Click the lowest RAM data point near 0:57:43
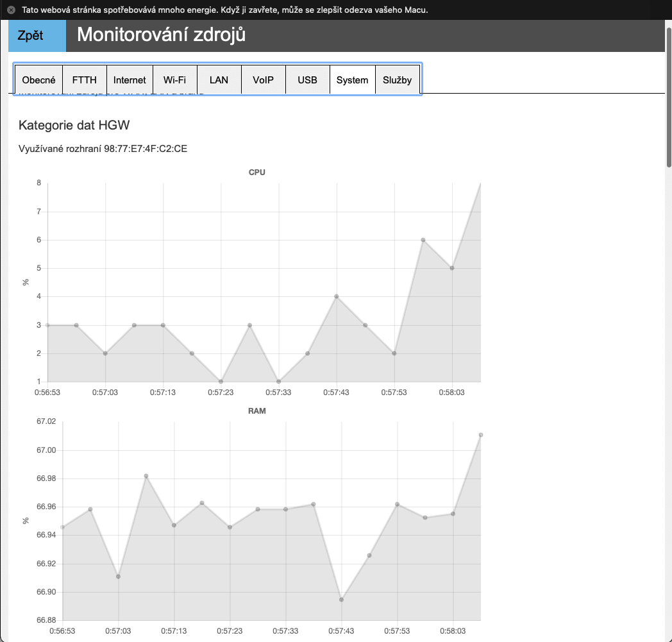 (x=341, y=600)
